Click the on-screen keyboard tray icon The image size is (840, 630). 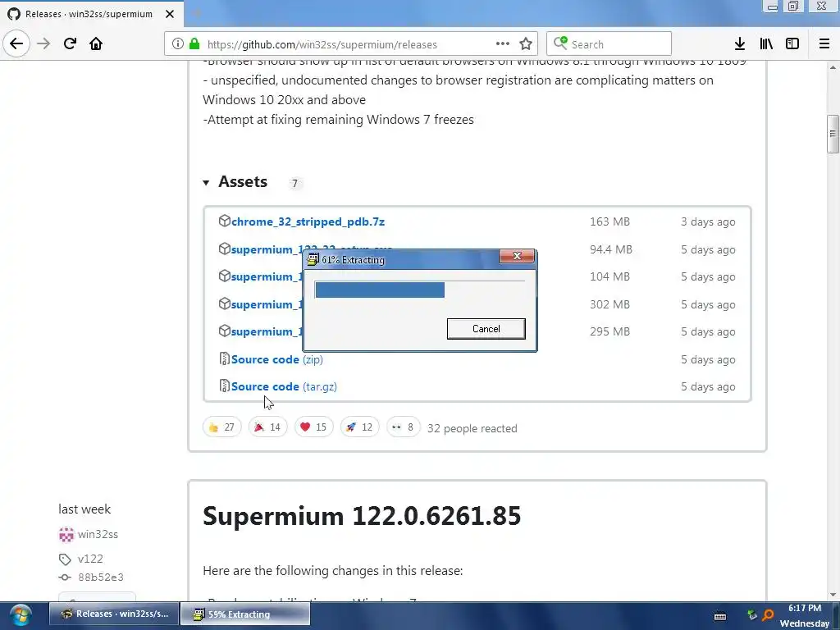(x=720, y=616)
